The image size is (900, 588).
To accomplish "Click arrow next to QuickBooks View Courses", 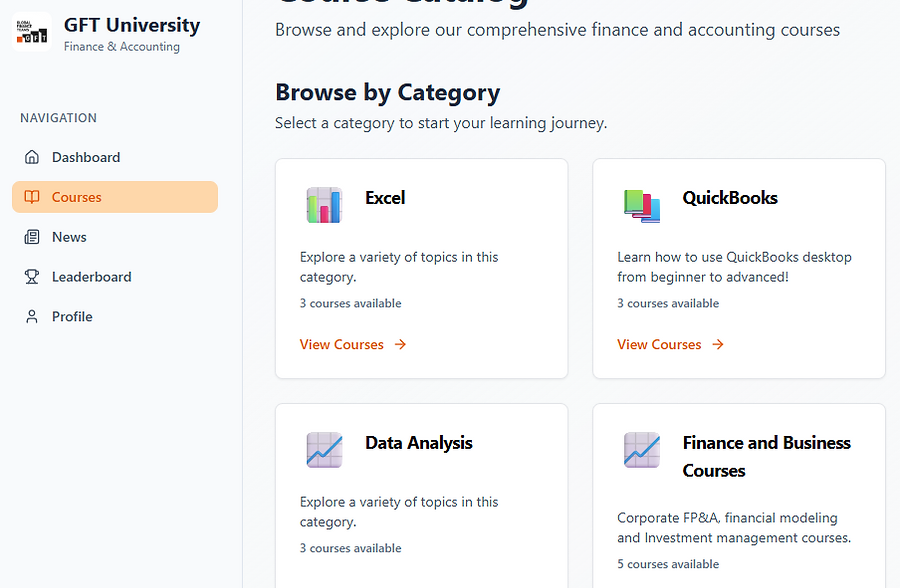I will 717,344.
